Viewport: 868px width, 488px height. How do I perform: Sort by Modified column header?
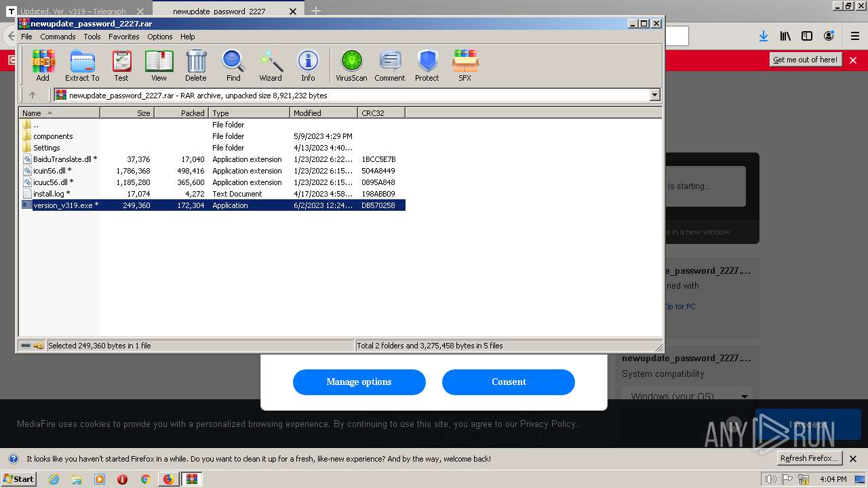[x=324, y=113]
